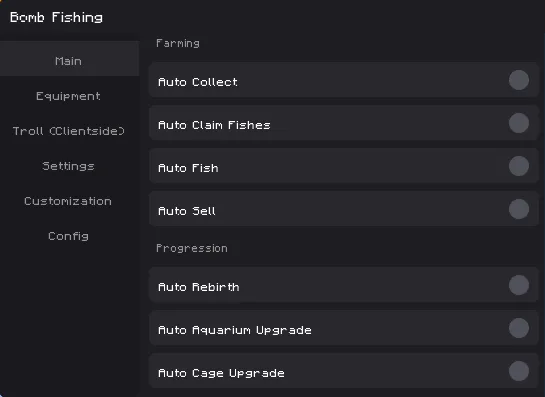Viewport: 545px width, 397px height.
Task: Toggle the Auto Fish circle switch
Action: pyautogui.click(x=519, y=166)
